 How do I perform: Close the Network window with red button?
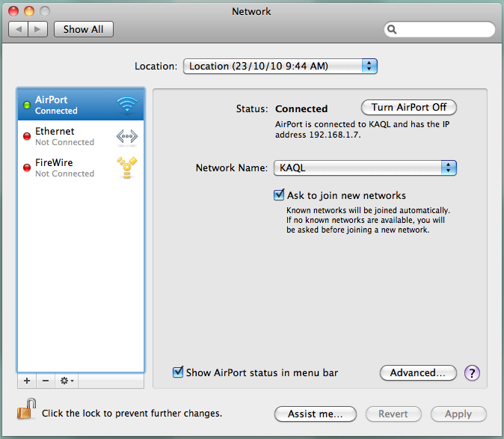pos(13,11)
